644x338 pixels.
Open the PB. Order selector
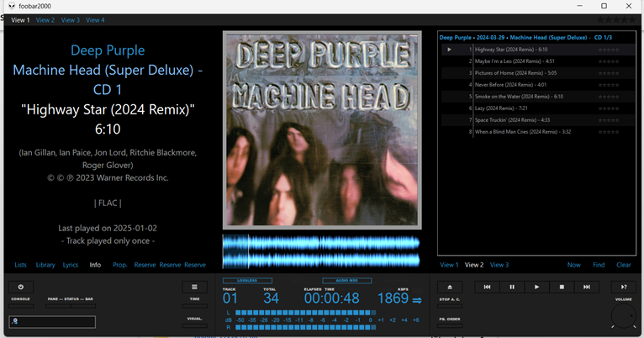pyautogui.click(x=449, y=325)
